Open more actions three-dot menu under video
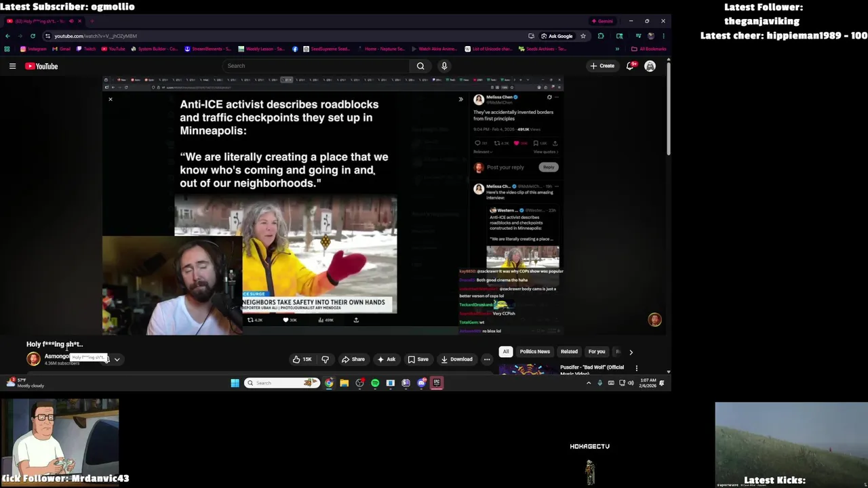 487,359
